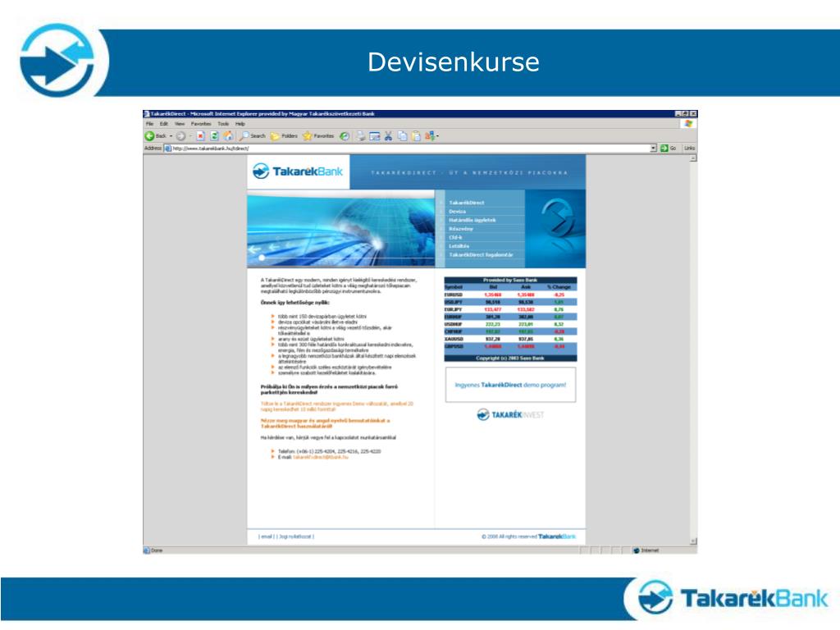Open the History icon in toolbar

click(x=345, y=136)
